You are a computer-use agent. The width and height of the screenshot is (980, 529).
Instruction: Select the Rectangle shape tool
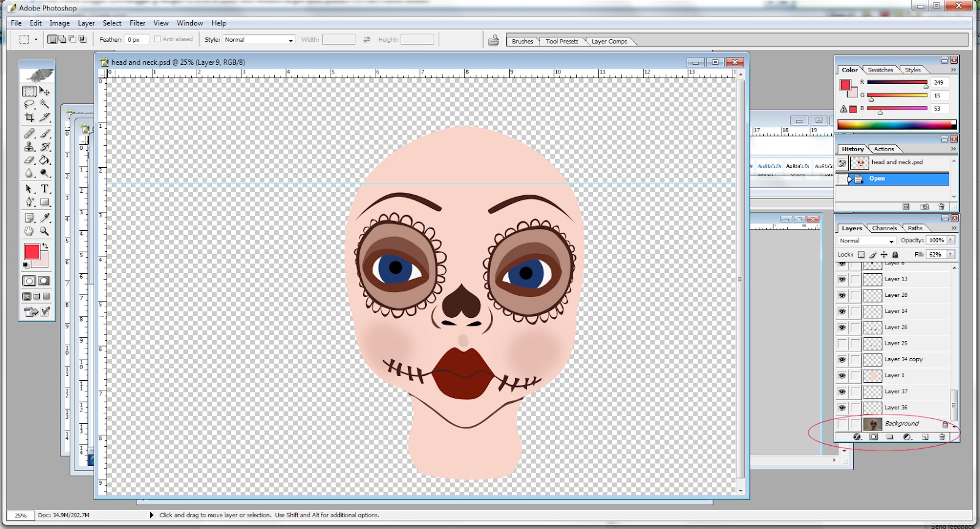[x=45, y=202]
